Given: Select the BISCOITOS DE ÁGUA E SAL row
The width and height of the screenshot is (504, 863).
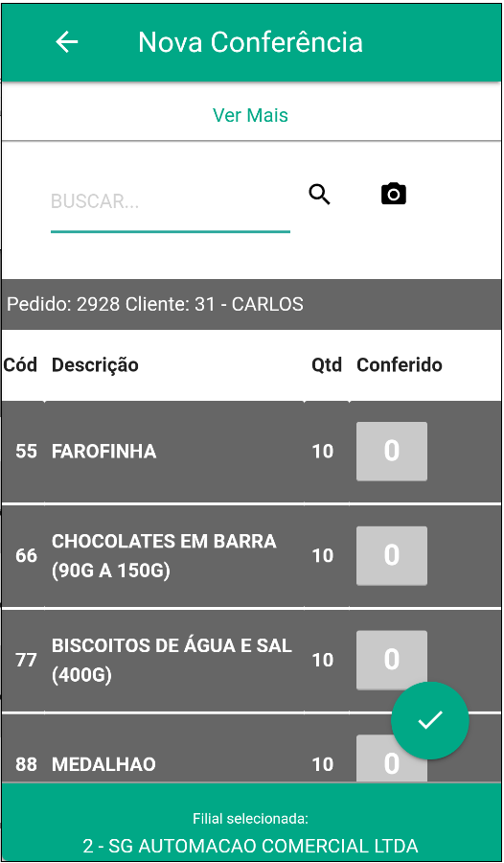Looking at the screenshot, I should coord(251,660).
